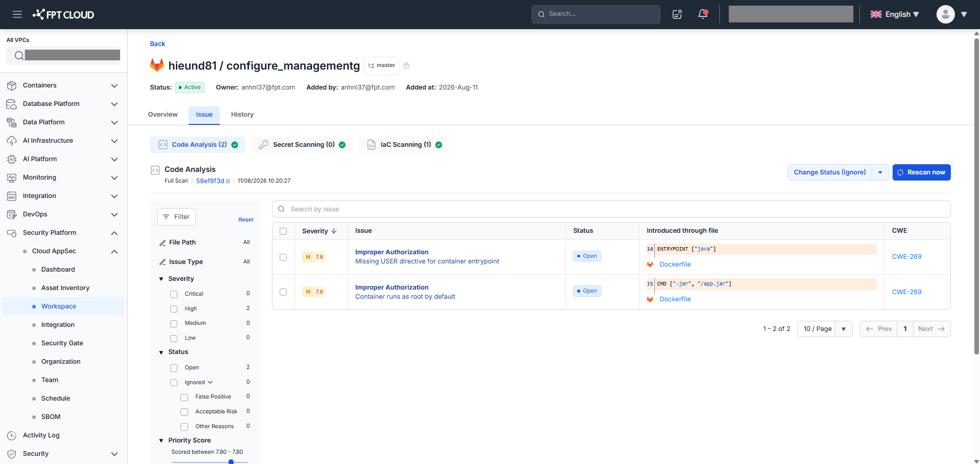Select the Missing USER directive issue checkbox
980x464 pixels.
pyautogui.click(x=283, y=257)
